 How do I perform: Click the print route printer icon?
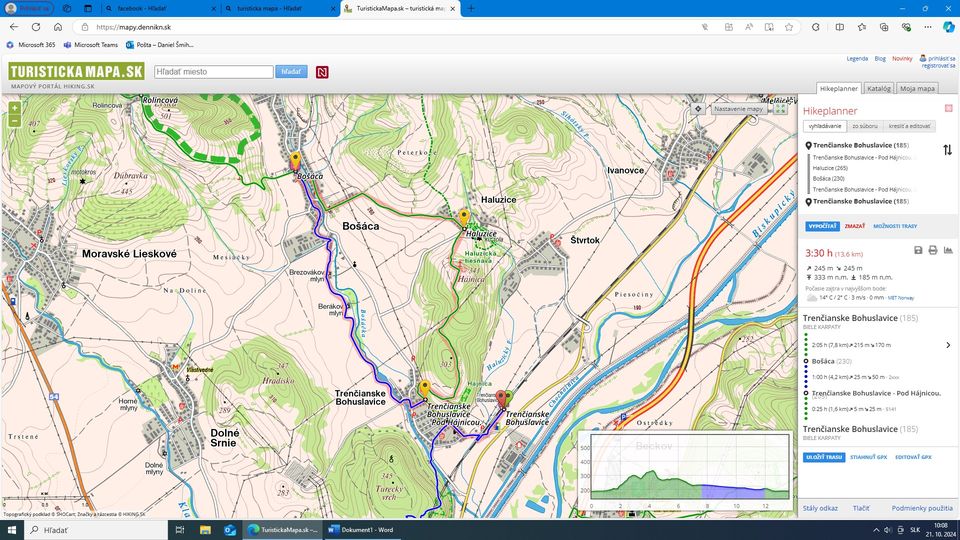coord(933,250)
